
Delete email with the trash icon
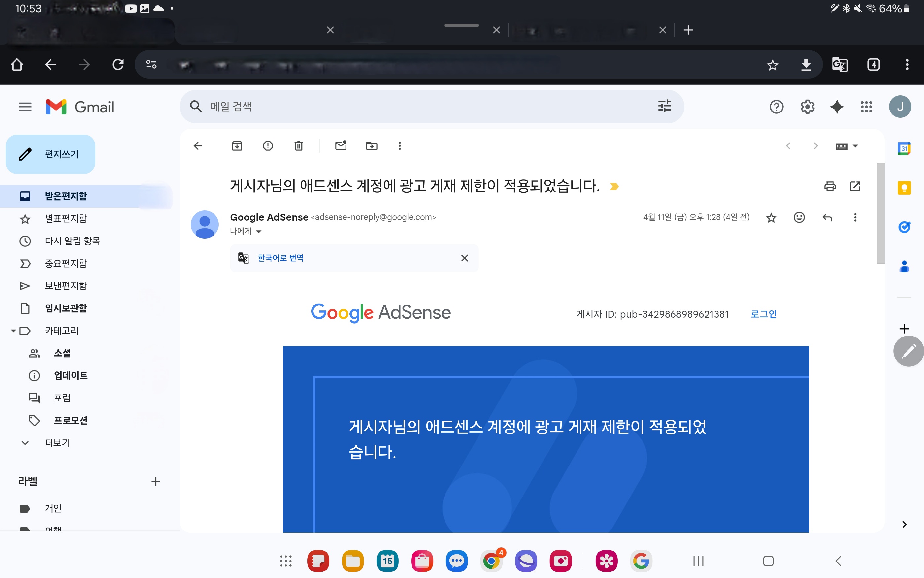point(299,146)
